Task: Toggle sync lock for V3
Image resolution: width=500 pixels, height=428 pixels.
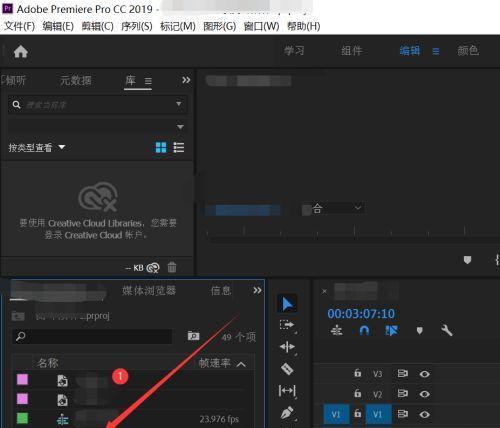Action: pos(403,374)
